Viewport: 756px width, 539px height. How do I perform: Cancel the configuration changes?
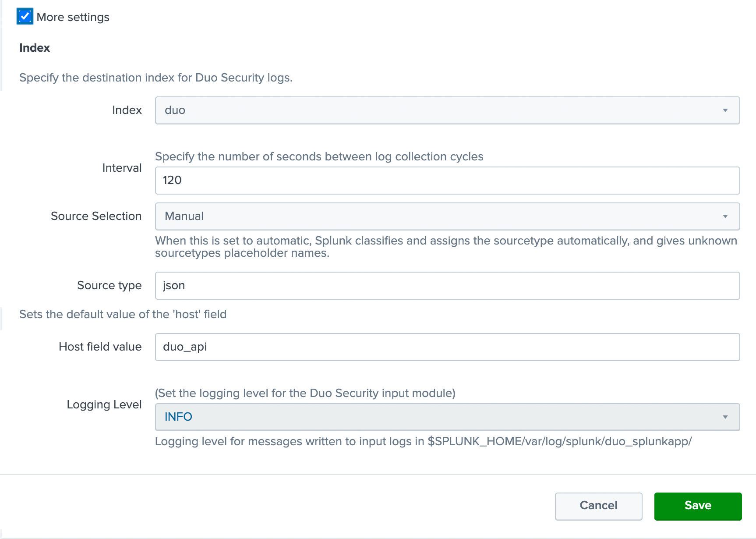pyautogui.click(x=598, y=506)
